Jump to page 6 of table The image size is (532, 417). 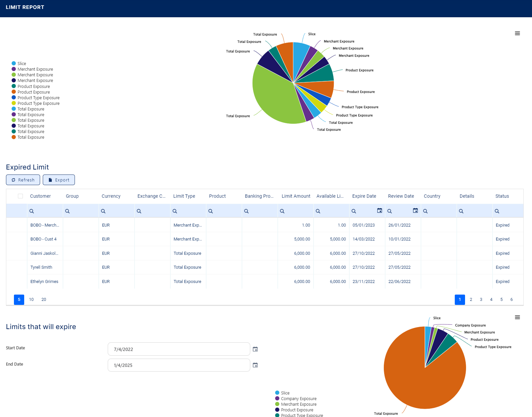tap(511, 300)
